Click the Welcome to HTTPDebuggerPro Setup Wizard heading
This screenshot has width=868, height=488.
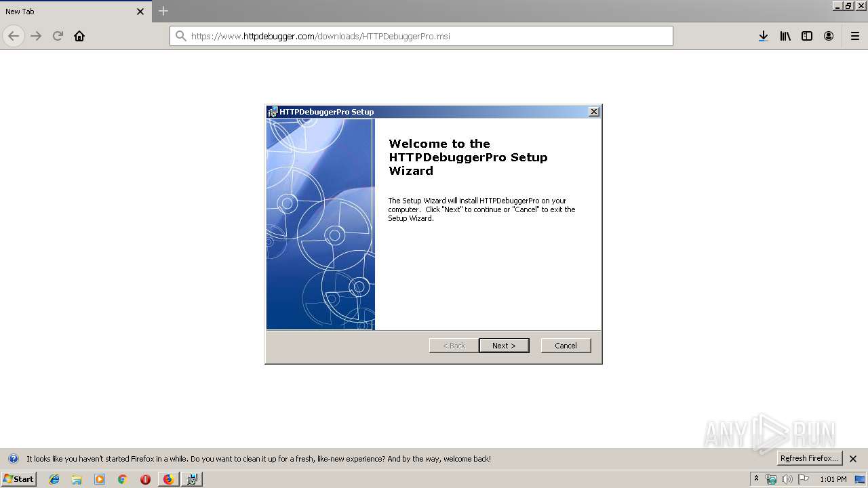click(468, 157)
